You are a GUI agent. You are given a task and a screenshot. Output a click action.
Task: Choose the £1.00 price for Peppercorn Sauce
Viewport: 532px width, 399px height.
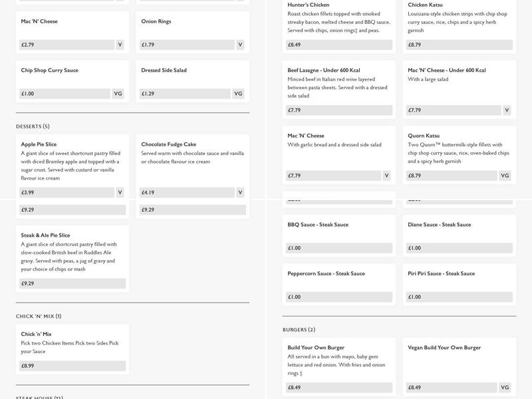(339, 297)
